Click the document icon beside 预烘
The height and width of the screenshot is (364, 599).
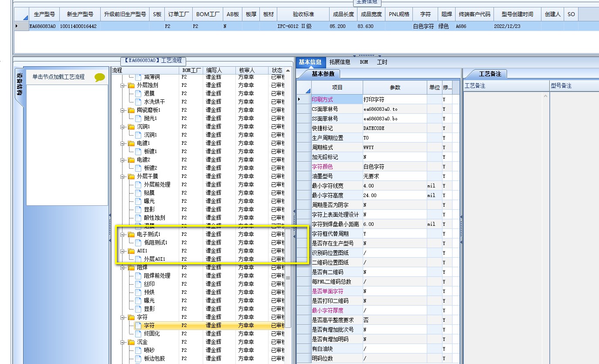138,292
